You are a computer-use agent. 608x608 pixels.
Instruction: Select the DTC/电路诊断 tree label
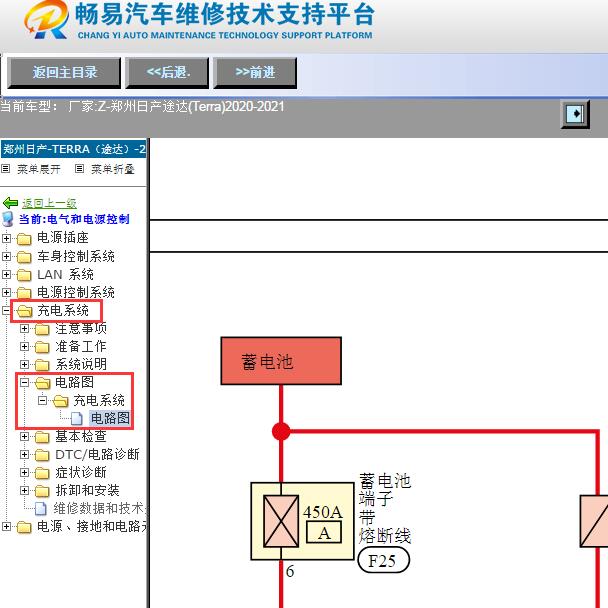(97, 454)
